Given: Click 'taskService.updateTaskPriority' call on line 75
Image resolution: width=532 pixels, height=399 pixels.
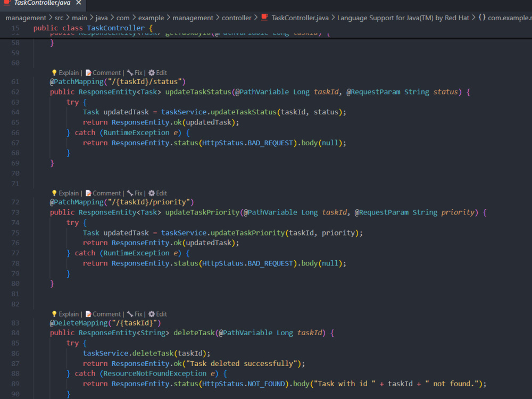Looking at the screenshot, I should click(223, 233).
